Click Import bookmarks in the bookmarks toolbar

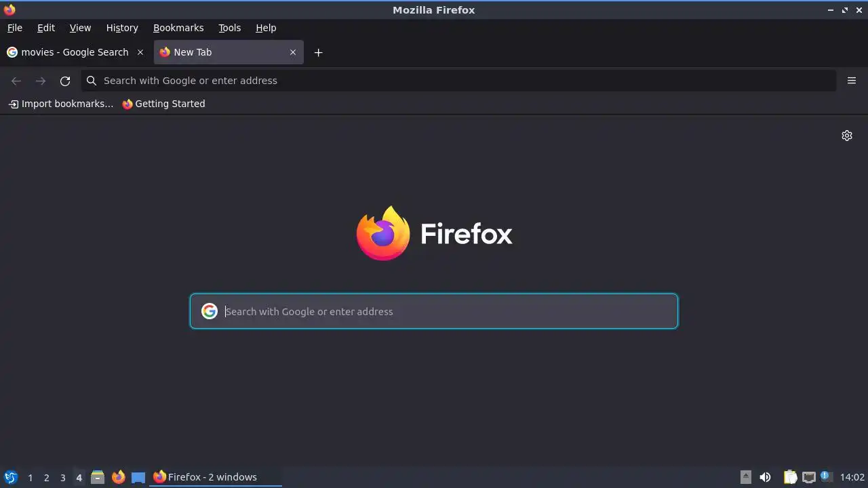pyautogui.click(x=61, y=104)
